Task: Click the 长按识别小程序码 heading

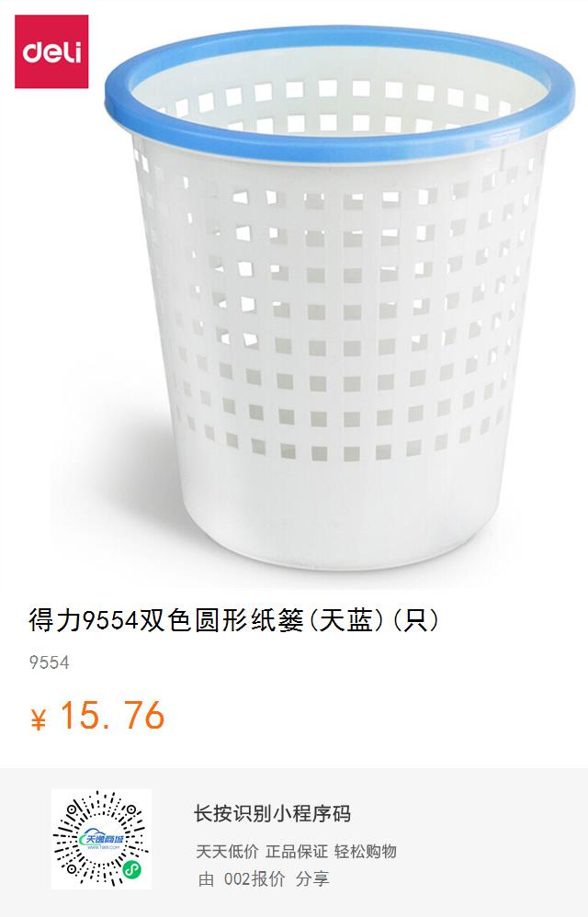Action: (x=272, y=813)
